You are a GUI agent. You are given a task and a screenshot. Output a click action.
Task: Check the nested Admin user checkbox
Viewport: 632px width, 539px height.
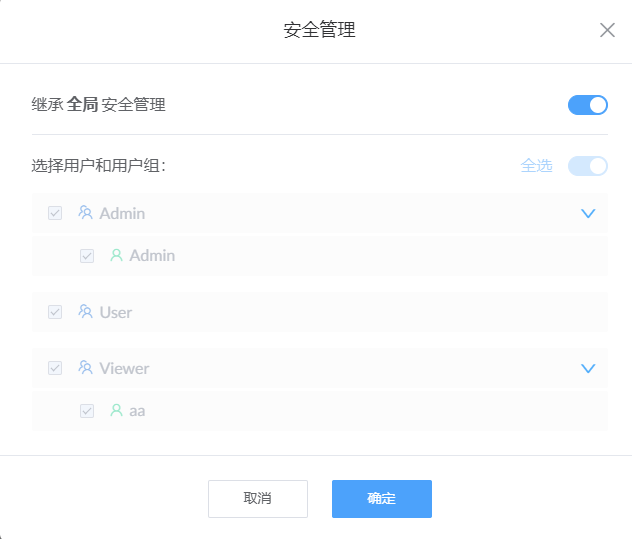point(87,256)
